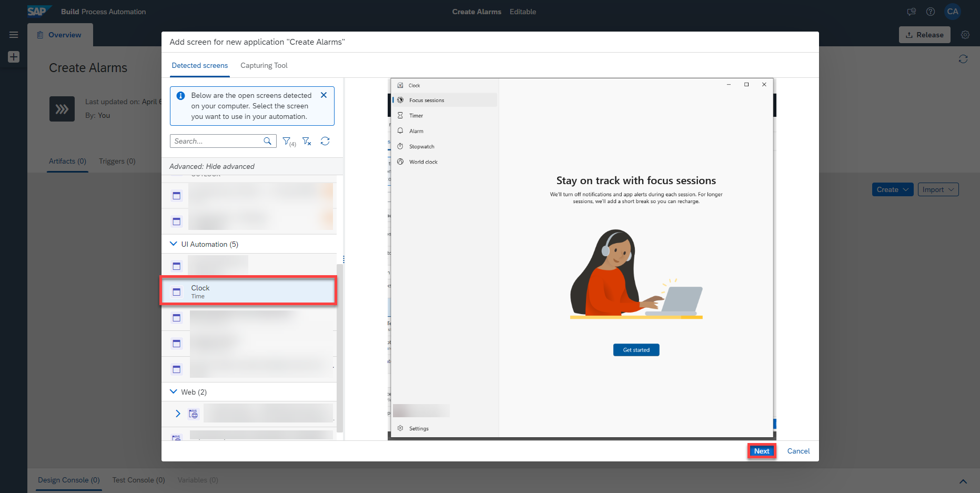980x493 pixels.
Task: Open the SAP hamburger navigation menu
Action: tap(14, 35)
